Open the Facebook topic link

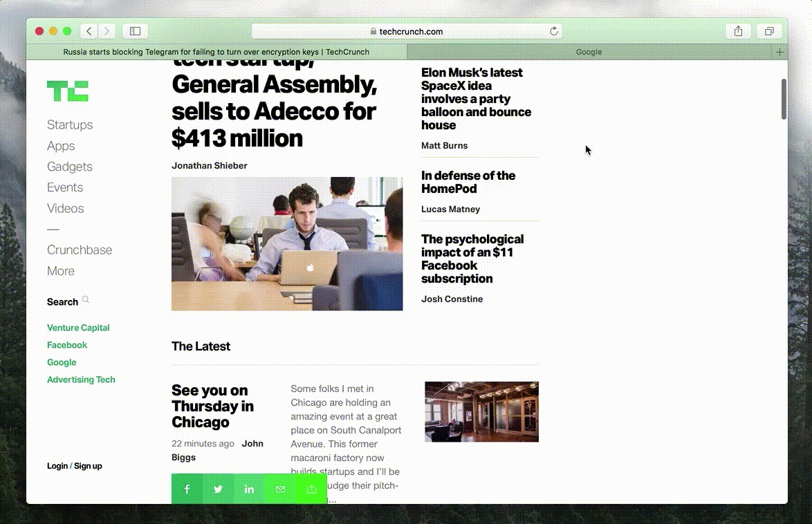[67, 345]
